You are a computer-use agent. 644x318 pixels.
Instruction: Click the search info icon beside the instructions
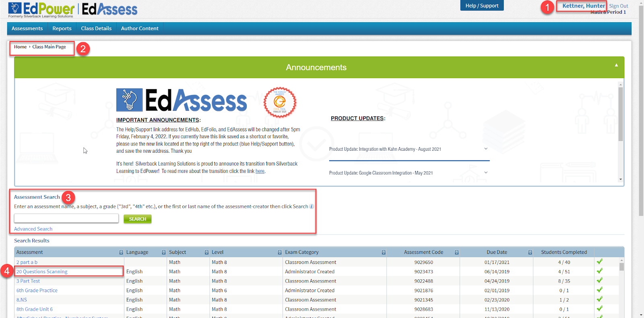click(x=312, y=206)
